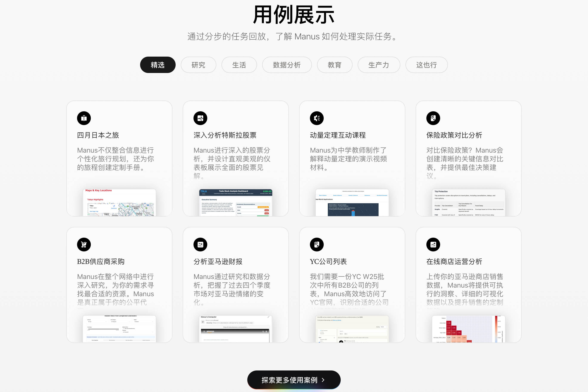Image resolution: width=588 pixels, height=392 pixels.
Task: Click the icon above 保险政策对比分析
Action: [433, 118]
